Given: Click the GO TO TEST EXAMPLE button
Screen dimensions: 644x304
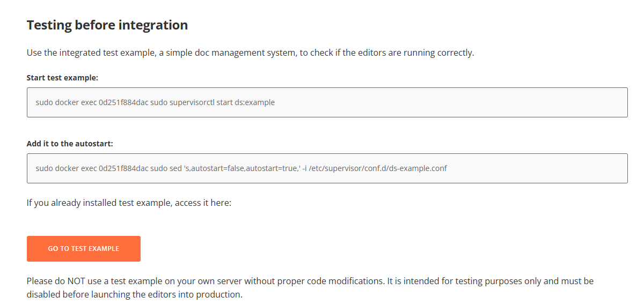Looking at the screenshot, I should 84,249.
